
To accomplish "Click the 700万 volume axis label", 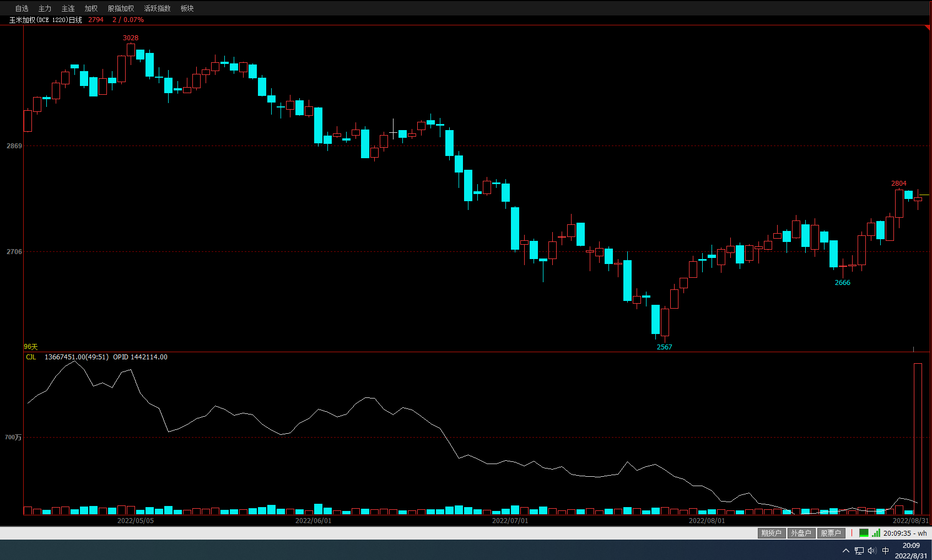I will [13, 438].
